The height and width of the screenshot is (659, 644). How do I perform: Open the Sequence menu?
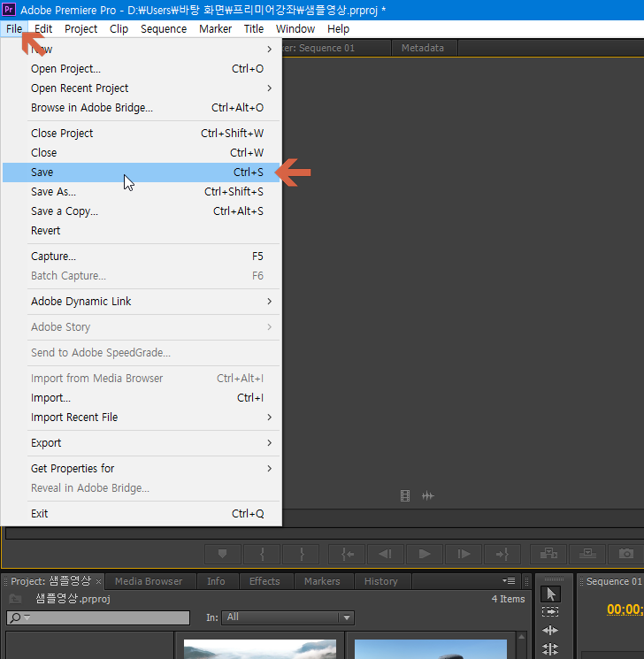[164, 29]
